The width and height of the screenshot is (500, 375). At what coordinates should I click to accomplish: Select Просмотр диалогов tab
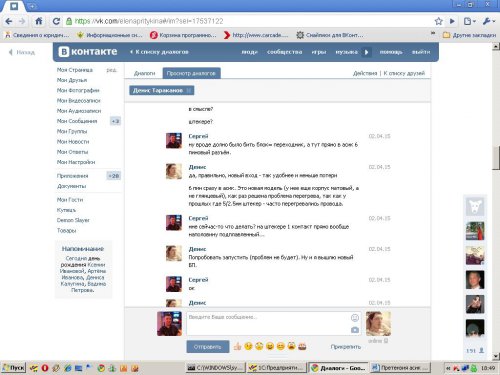pos(191,73)
